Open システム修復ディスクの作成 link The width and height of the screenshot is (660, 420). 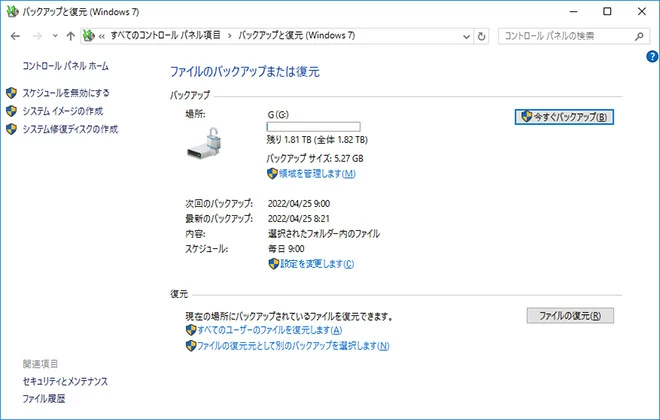70,129
